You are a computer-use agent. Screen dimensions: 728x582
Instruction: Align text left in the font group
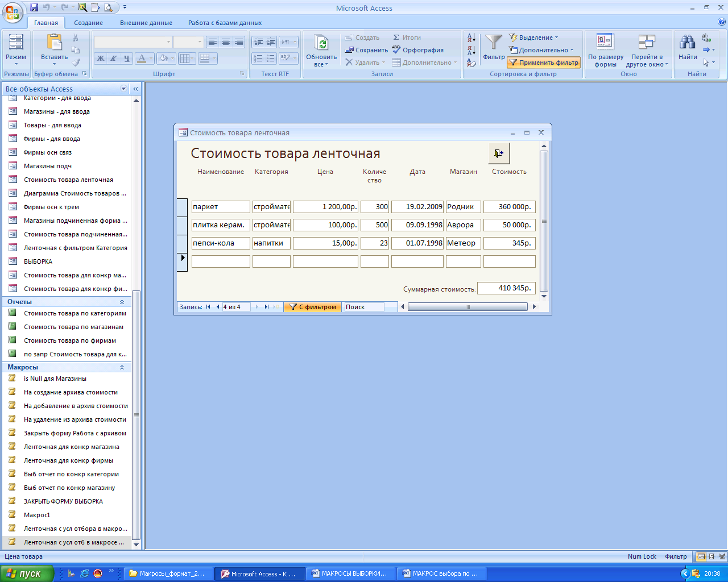click(x=212, y=42)
